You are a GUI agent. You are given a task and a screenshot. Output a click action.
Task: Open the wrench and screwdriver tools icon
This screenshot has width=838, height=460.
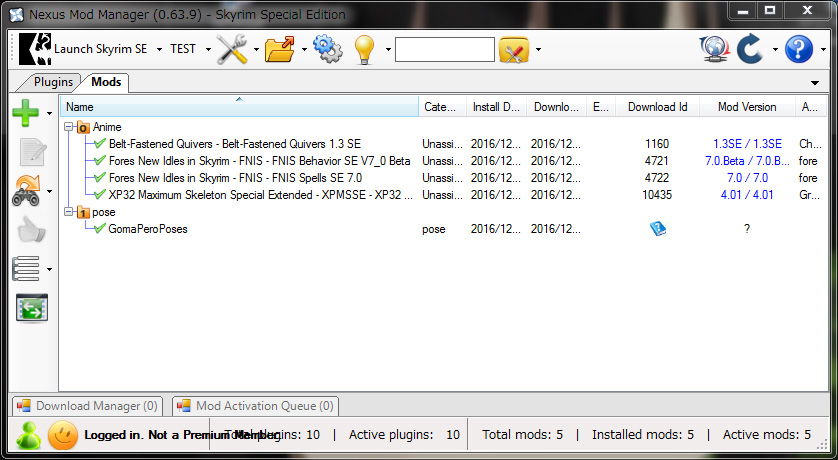point(232,49)
